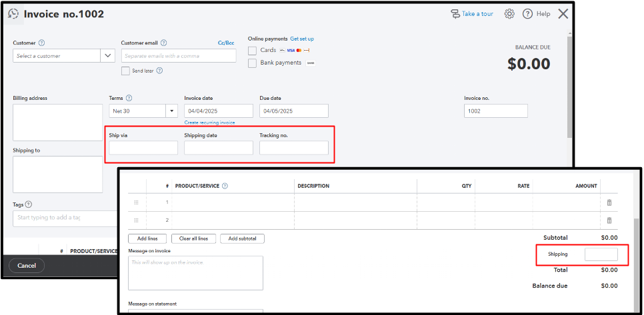Click the Product/Service column help icon
The image size is (644, 315).
coord(225,186)
